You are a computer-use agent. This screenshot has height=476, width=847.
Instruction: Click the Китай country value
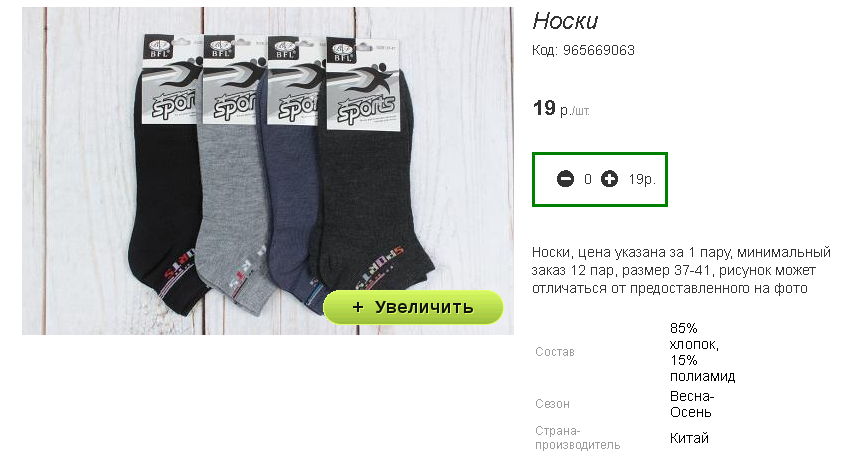click(689, 438)
